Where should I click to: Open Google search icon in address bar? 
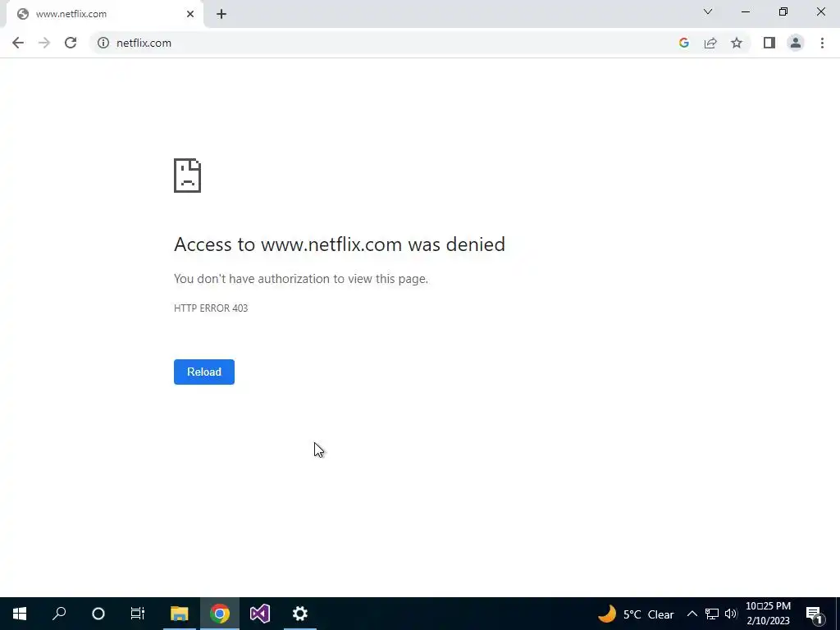(x=683, y=43)
